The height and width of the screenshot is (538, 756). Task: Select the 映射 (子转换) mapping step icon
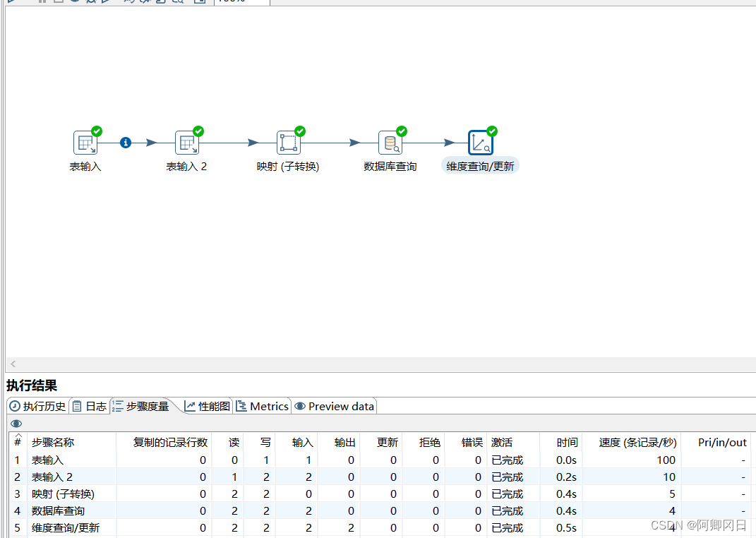(x=289, y=143)
